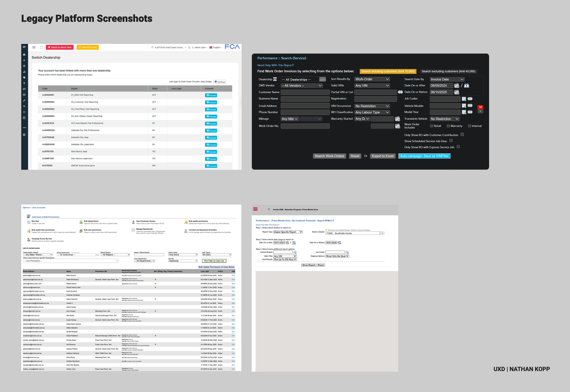The width and height of the screenshot is (570, 392).
Task: Open the pie chart icon in the FCA sidebar
Action: click(x=24, y=78)
